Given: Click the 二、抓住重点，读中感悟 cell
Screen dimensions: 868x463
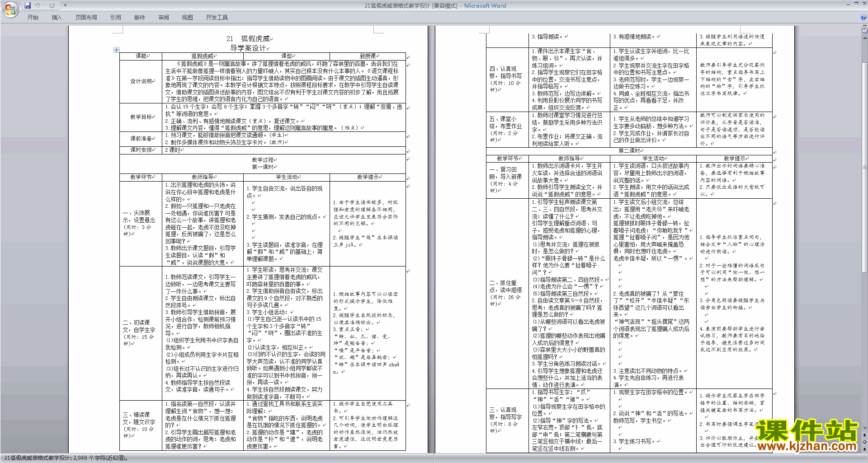Looking at the screenshot, I should pos(507,293).
